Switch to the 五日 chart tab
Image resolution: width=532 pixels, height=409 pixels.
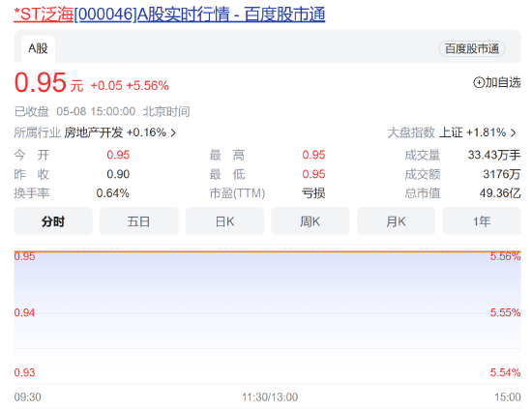(138, 221)
